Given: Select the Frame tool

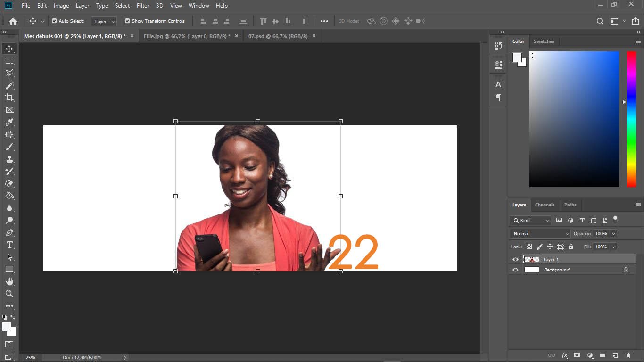Looking at the screenshot, I should point(9,110).
